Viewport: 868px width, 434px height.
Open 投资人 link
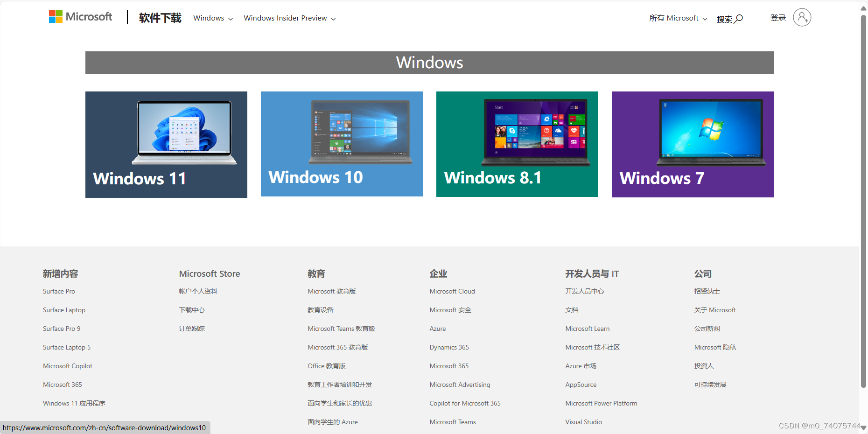(704, 366)
